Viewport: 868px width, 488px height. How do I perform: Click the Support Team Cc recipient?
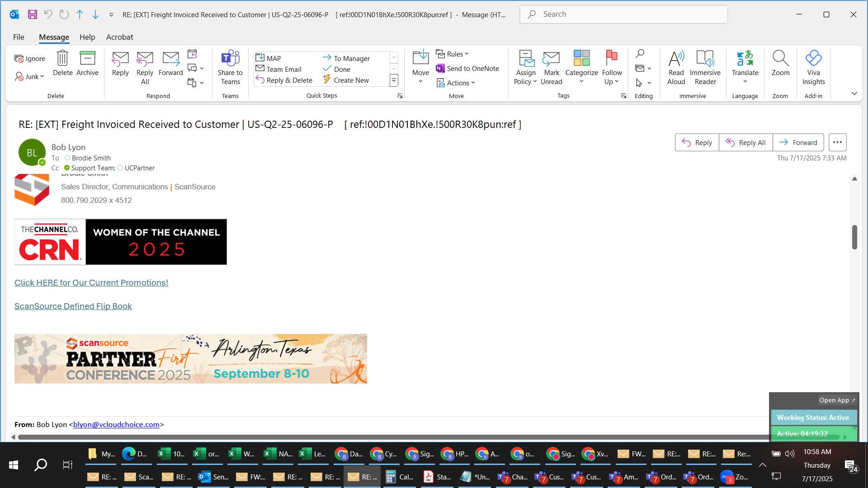pyautogui.click(x=92, y=168)
